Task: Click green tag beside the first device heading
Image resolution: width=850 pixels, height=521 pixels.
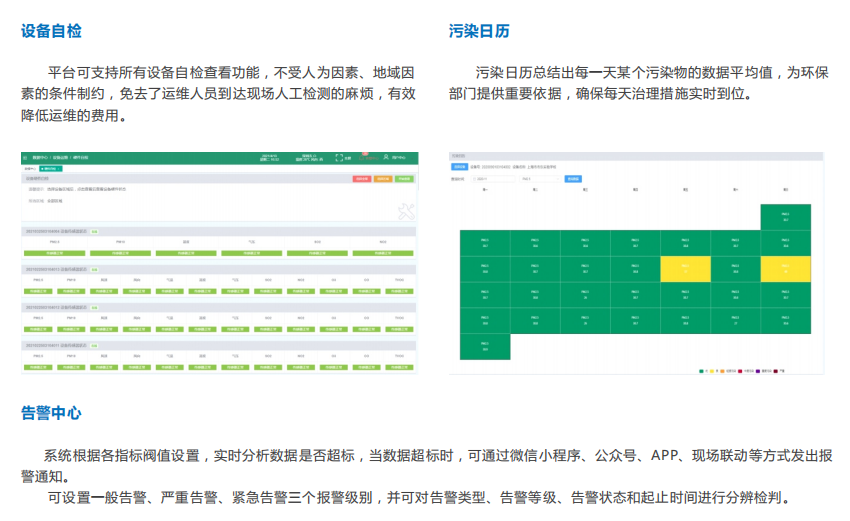Action: [x=95, y=231]
